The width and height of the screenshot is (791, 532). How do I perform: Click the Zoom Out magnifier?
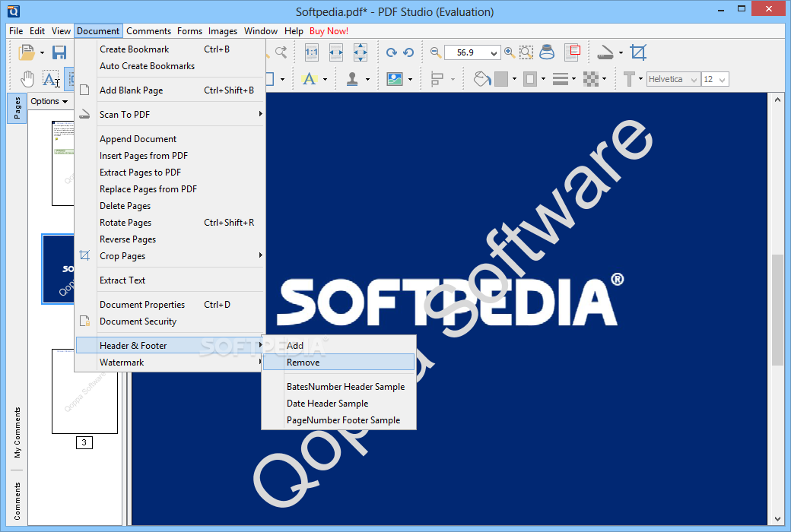tap(436, 52)
